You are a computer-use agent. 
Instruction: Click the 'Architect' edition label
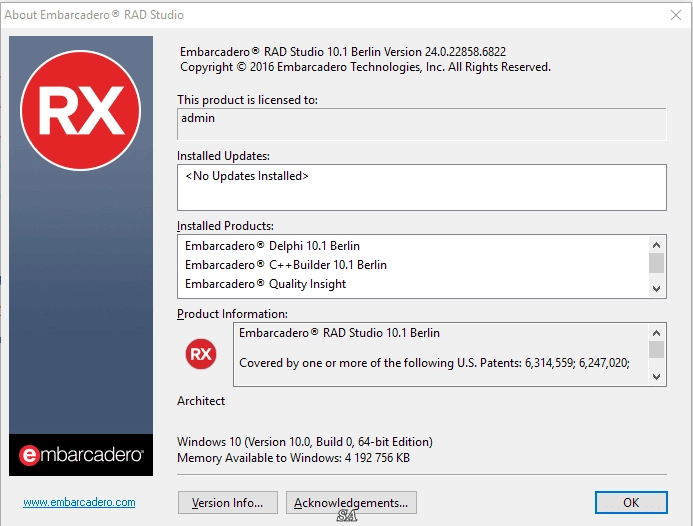coord(201,401)
